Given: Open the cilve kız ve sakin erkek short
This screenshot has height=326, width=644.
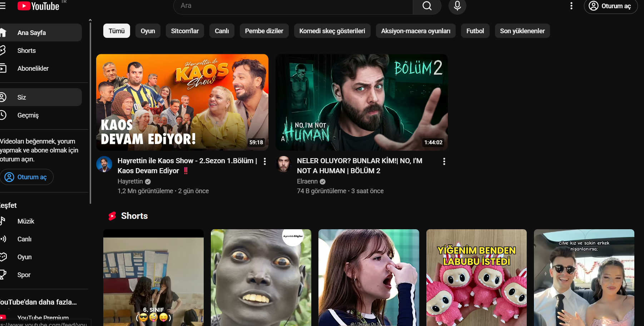Looking at the screenshot, I should pos(584,277).
